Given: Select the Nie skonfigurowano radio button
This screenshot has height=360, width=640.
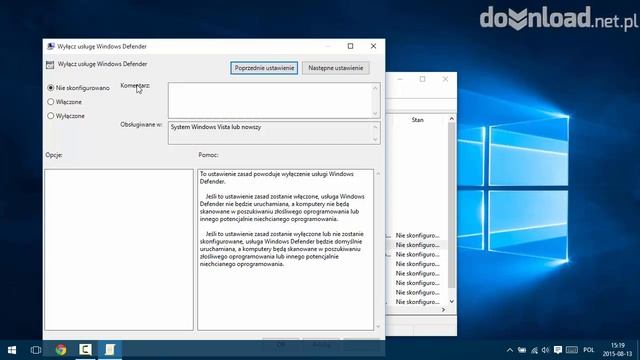Looking at the screenshot, I should [x=51, y=88].
